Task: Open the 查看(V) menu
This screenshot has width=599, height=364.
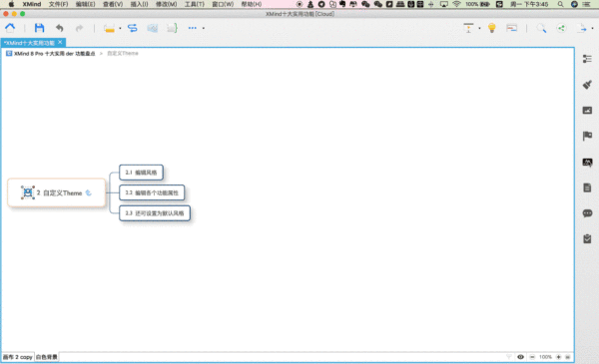Action: 113,4
